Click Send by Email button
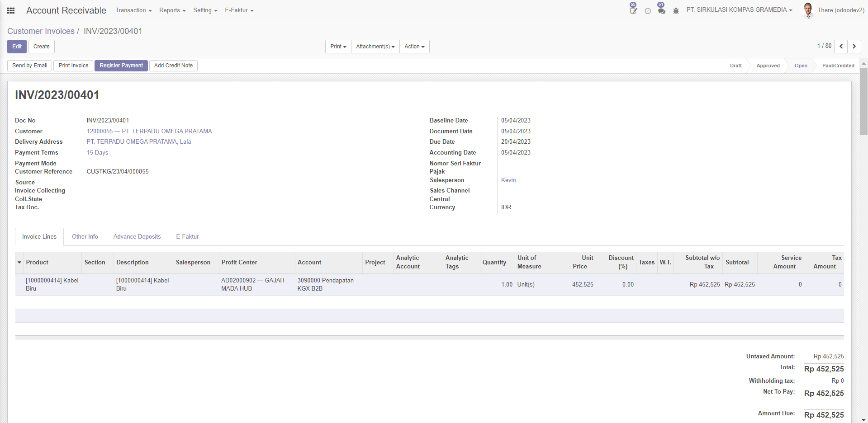 (30, 66)
